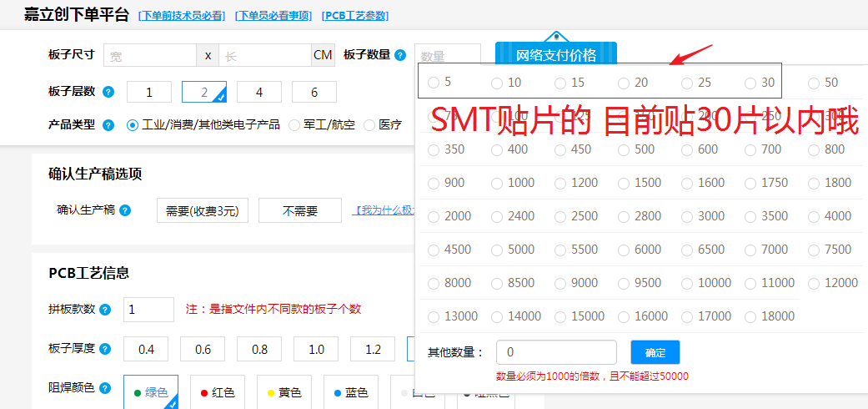Screen dimensions: 868x409
Task: Open 下单前技术员必看 link
Action: [x=183, y=16]
